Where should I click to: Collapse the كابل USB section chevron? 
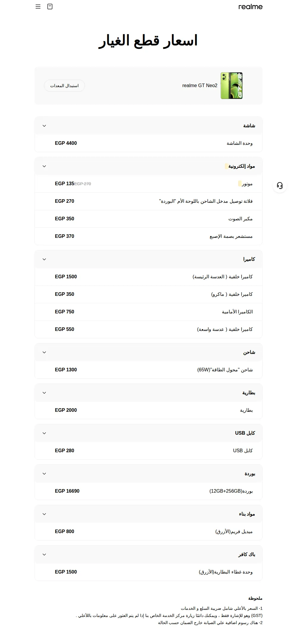pos(44,433)
